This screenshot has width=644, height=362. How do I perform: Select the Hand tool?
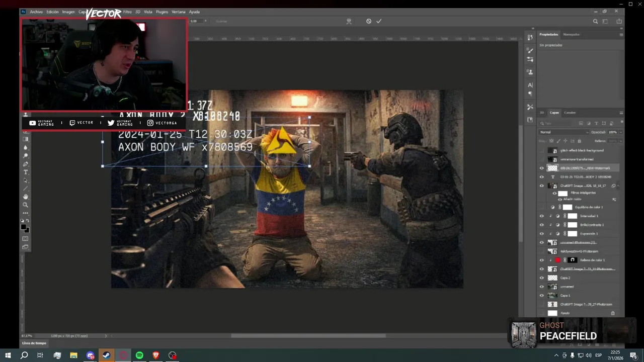pyautogui.click(x=26, y=197)
